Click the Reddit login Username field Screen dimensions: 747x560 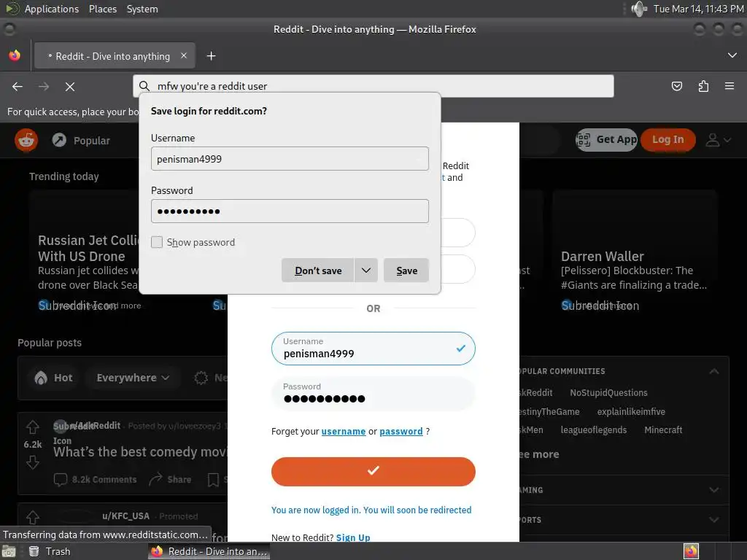tap(373, 349)
